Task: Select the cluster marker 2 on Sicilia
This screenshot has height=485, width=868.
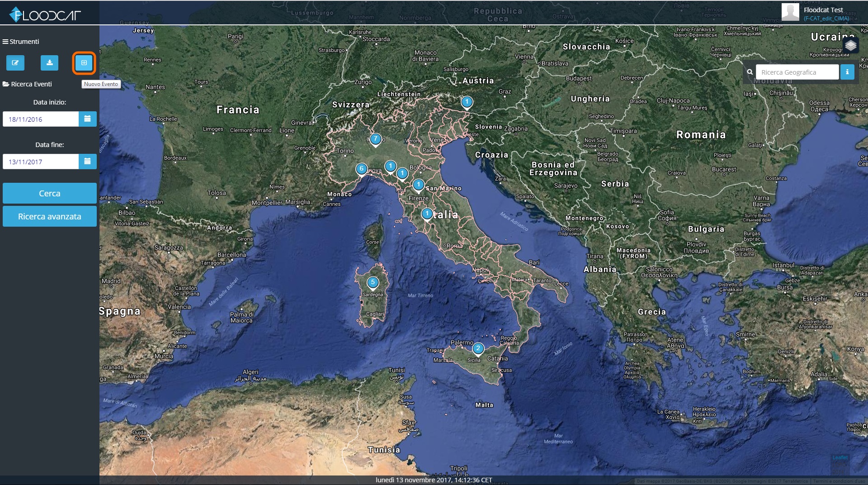Action: click(478, 349)
